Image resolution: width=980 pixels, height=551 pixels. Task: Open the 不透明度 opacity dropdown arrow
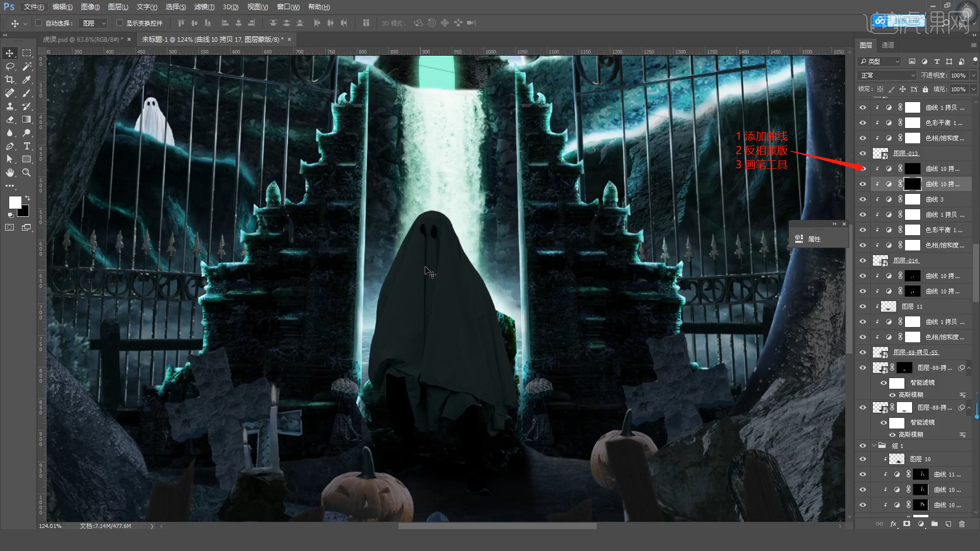point(973,76)
